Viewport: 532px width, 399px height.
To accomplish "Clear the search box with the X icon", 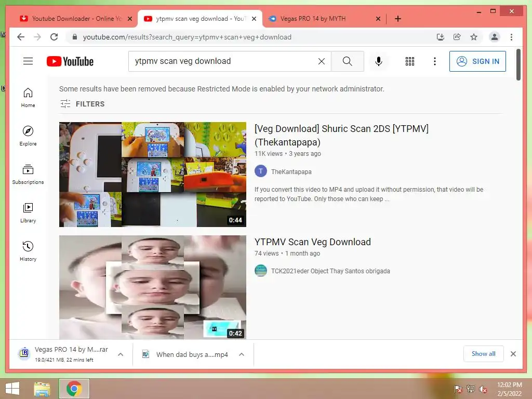I will coord(321,61).
